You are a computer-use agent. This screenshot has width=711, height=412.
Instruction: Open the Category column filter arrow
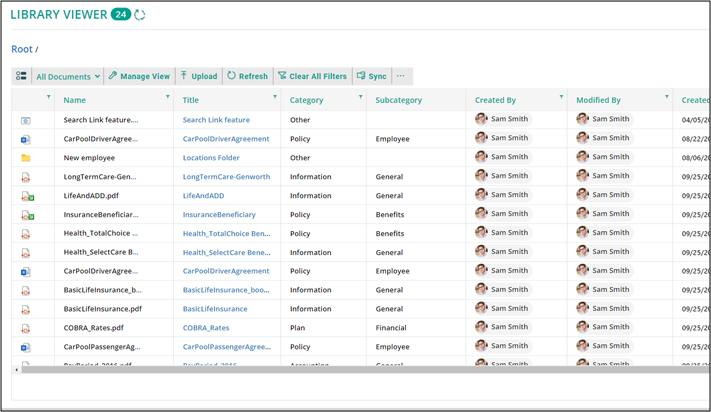(360, 97)
